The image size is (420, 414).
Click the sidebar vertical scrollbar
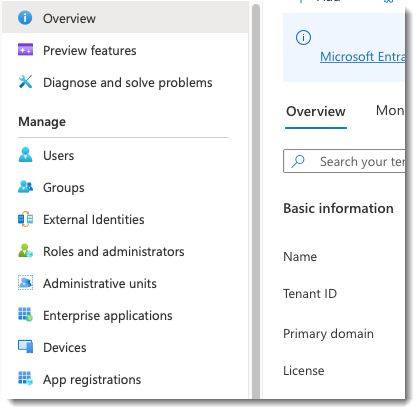[256, 200]
